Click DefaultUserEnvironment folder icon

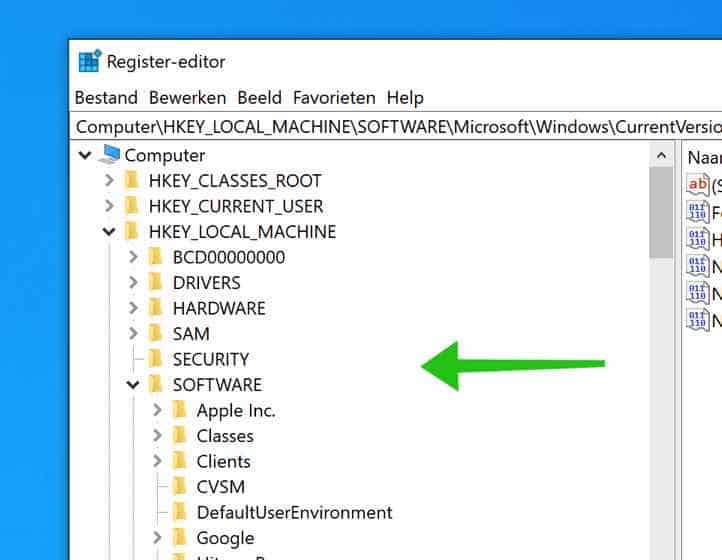coord(180,512)
